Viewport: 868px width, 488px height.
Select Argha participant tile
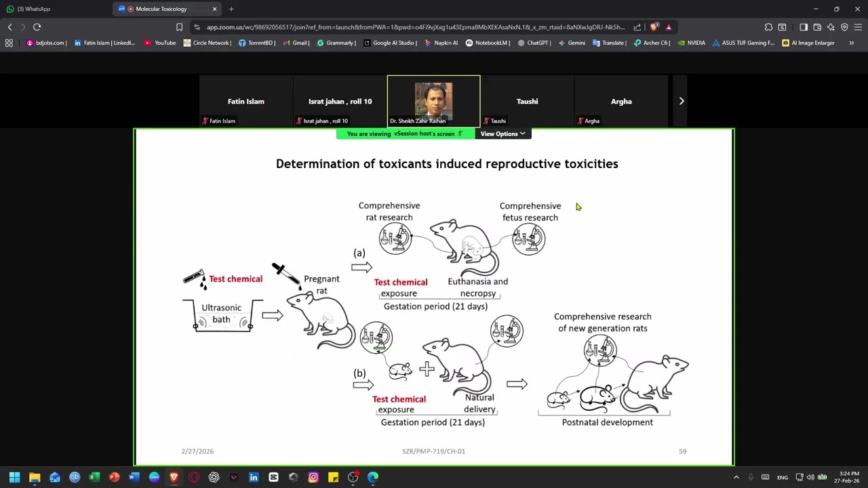(621, 101)
